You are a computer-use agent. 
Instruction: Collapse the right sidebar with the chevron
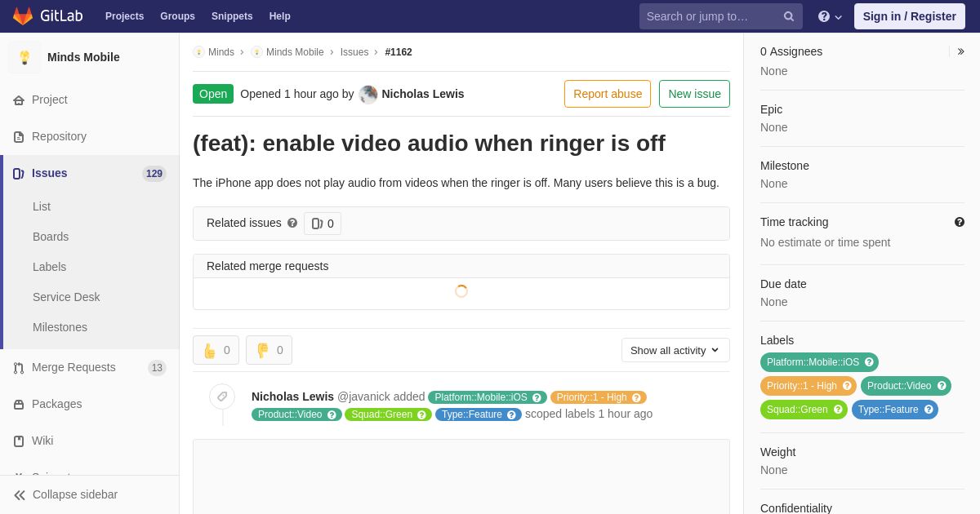coord(960,51)
